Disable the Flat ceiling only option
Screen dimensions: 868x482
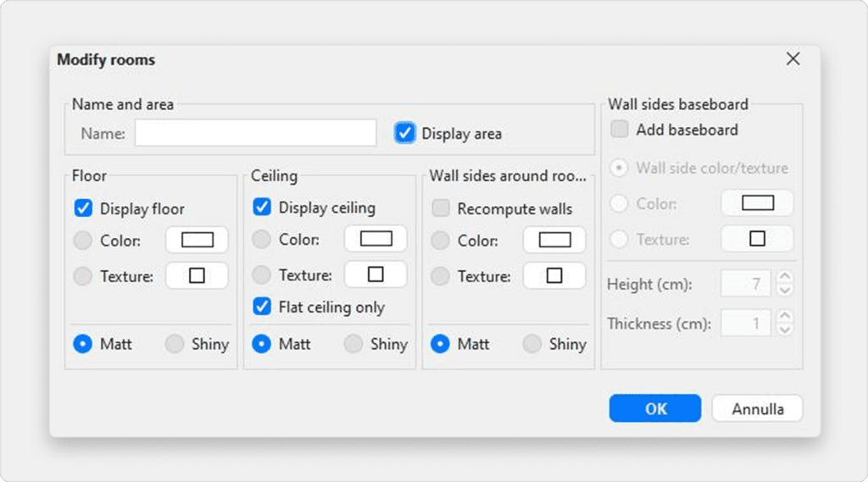(262, 307)
